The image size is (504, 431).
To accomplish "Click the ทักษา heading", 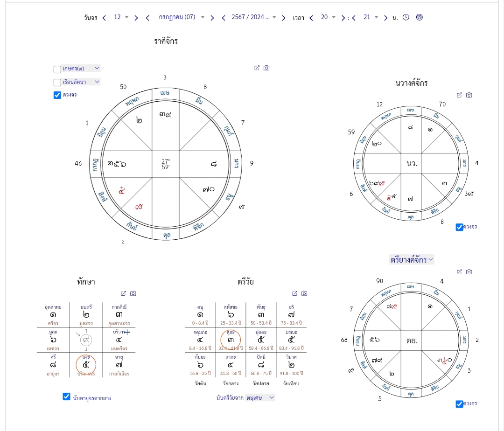I will pyautogui.click(x=86, y=282).
